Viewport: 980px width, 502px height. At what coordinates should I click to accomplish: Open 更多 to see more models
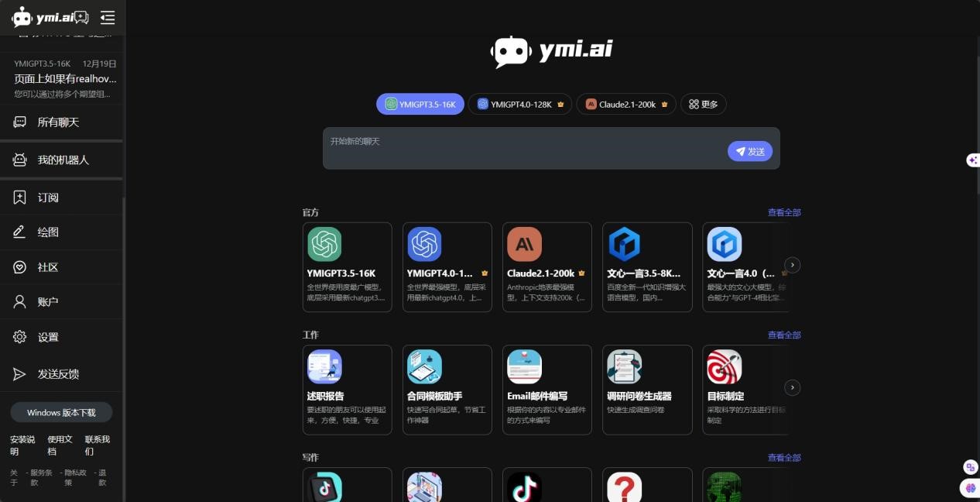(x=703, y=104)
